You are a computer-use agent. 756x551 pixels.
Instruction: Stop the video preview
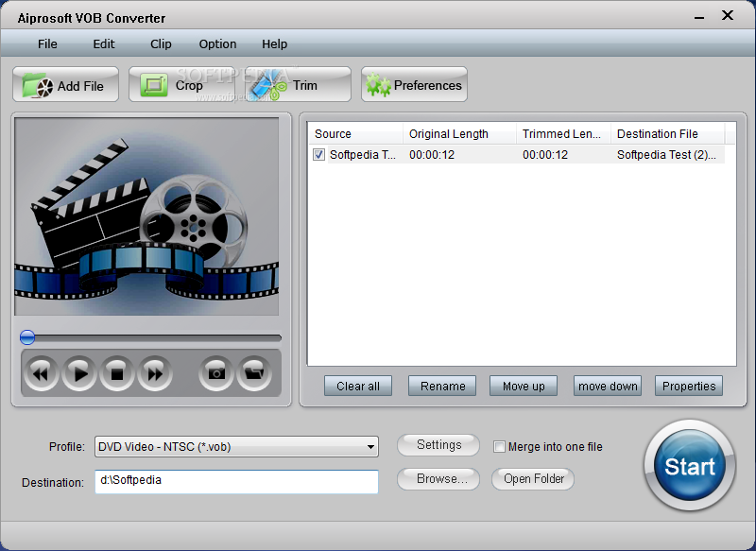coord(117,373)
